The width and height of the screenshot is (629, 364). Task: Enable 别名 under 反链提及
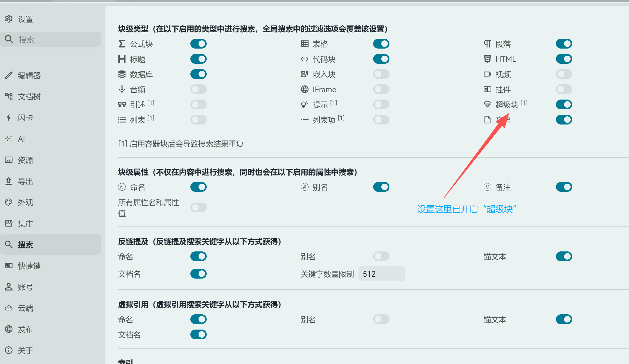381,256
